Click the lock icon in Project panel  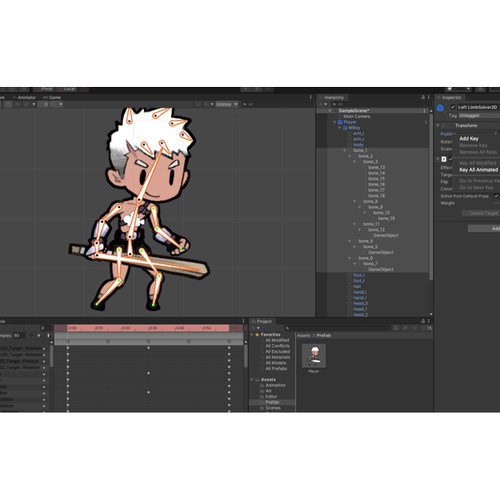(423, 321)
